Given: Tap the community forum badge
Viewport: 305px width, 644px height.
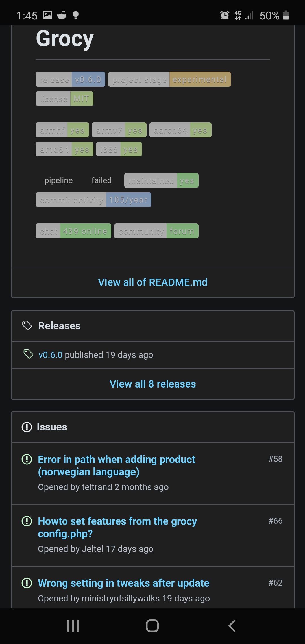Looking at the screenshot, I should pyautogui.click(x=156, y=231).
